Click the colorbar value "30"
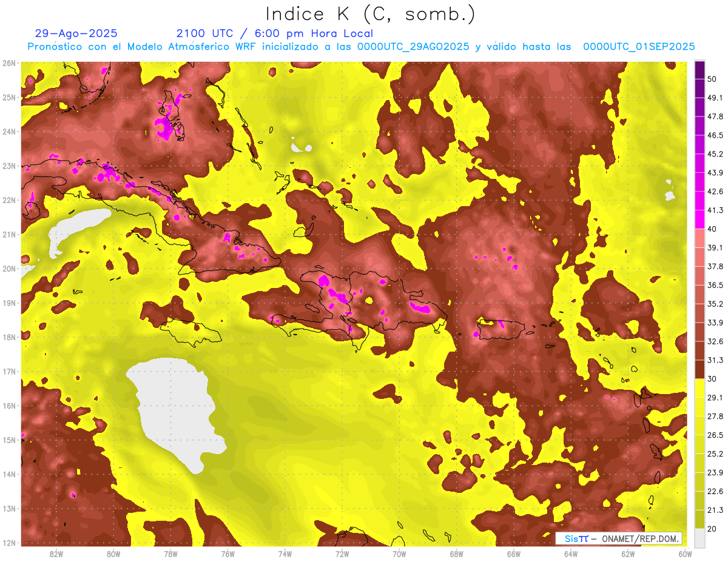 [712, 379]
